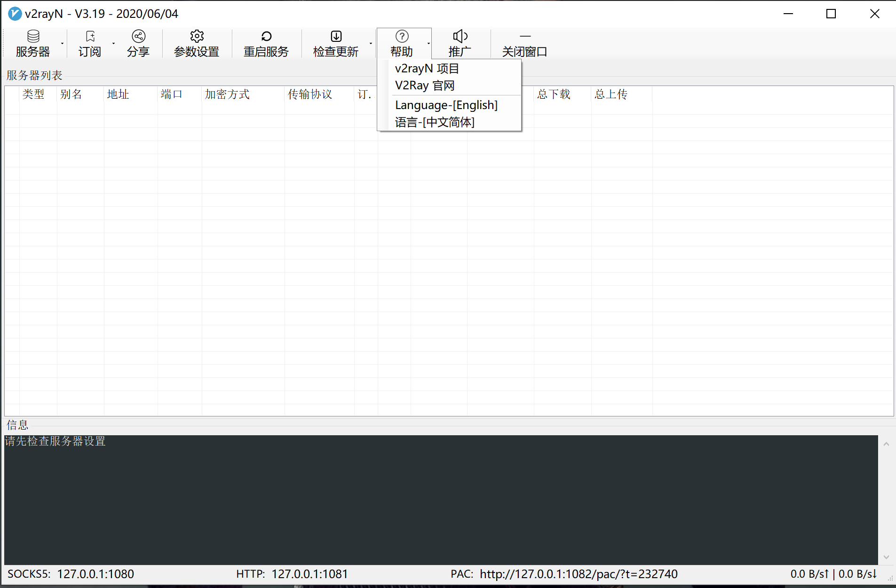Click the Help (帮助) question mark icon
The width and height of the screenshot is (896, 588).
[402, 37]
